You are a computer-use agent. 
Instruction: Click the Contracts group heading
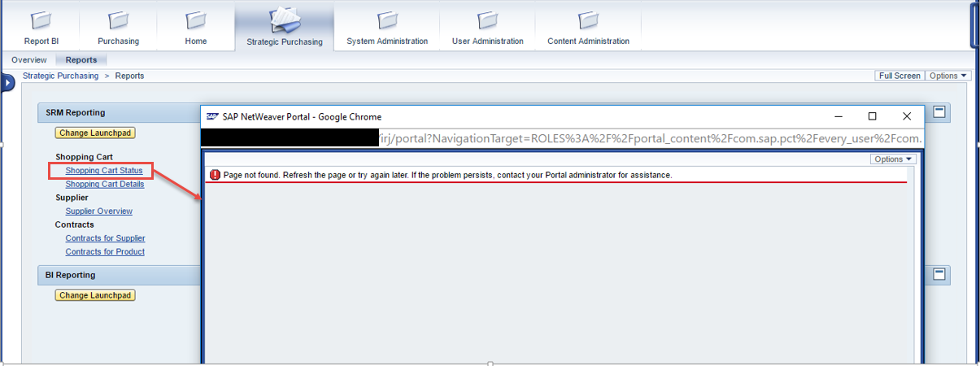(x=75, y=224)
